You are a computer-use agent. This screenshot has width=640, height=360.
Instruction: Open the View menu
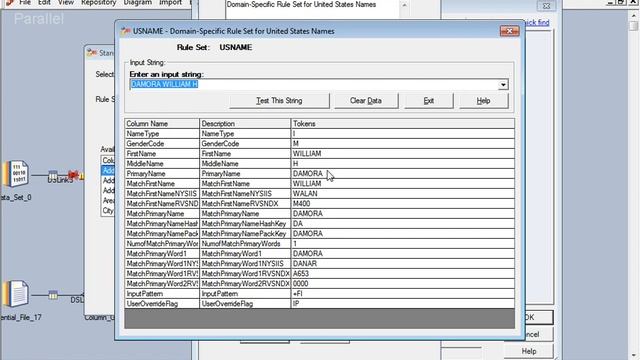click(x=66, y=2)
